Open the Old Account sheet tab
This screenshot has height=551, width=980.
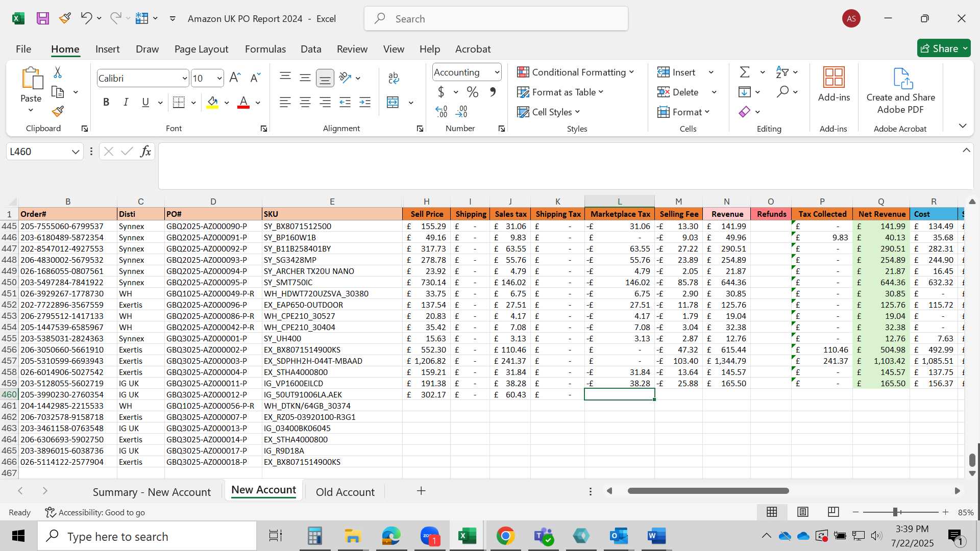345,492
